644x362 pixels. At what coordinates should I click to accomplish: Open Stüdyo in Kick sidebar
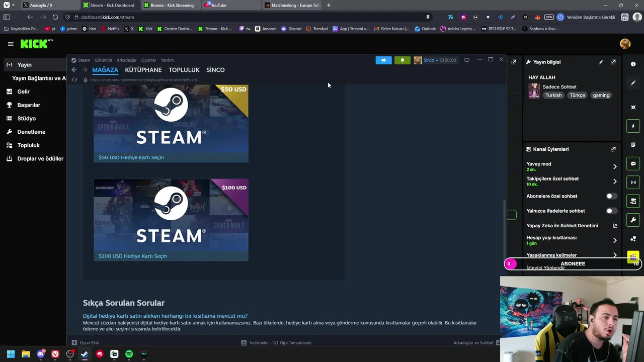26,119
